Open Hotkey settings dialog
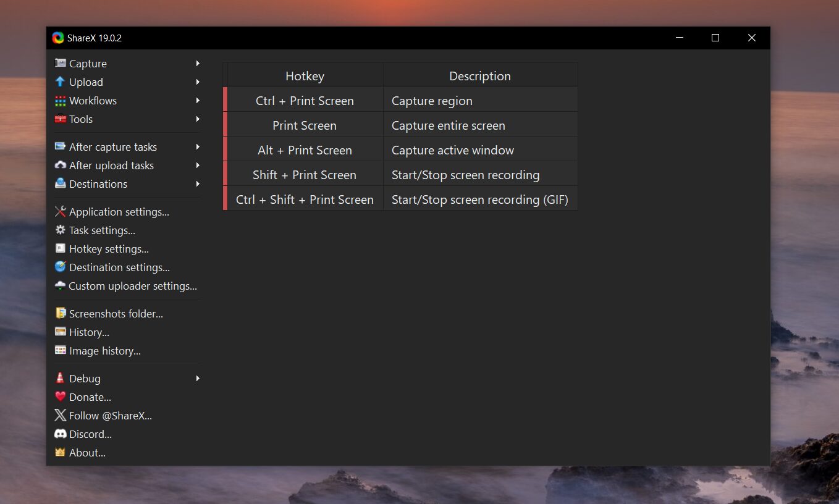The height and width of the screenshot is (504, 839). pyautogui.click(x=109, y=249)
